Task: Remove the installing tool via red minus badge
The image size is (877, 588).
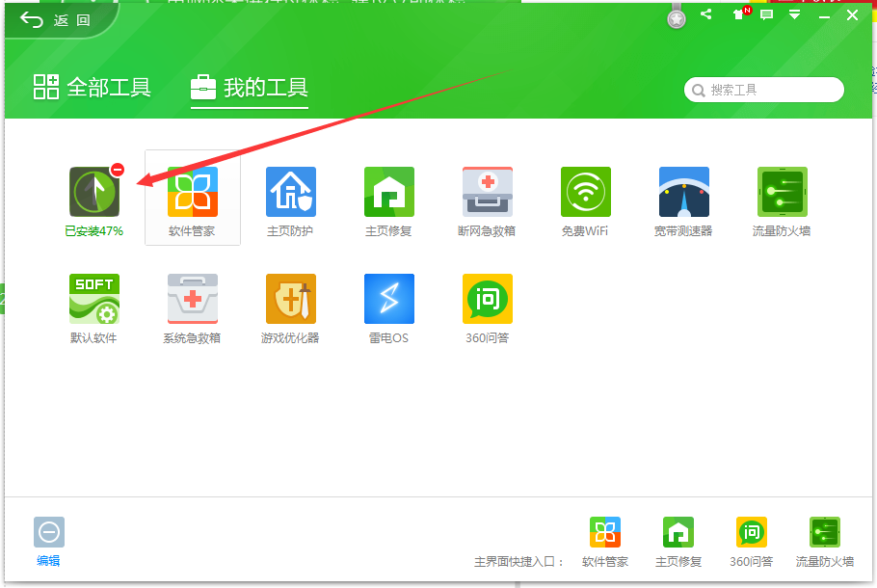Action: tap(118, 170)
